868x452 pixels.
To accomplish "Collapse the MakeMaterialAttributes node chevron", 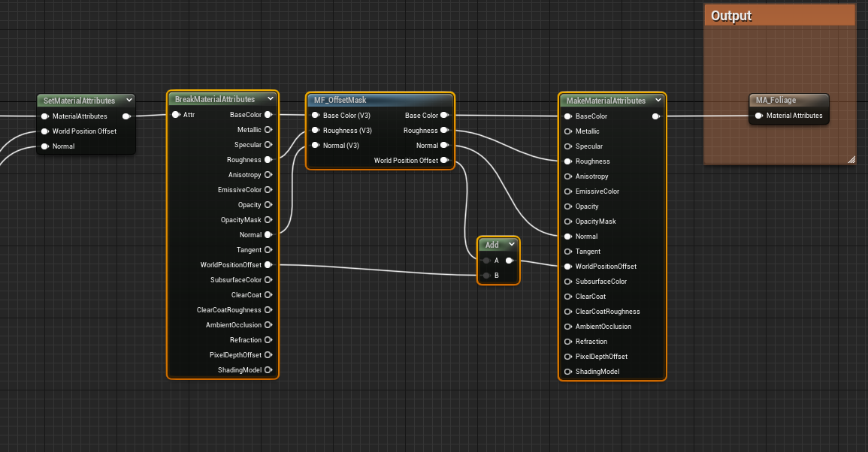I will (x=658, y=100).
